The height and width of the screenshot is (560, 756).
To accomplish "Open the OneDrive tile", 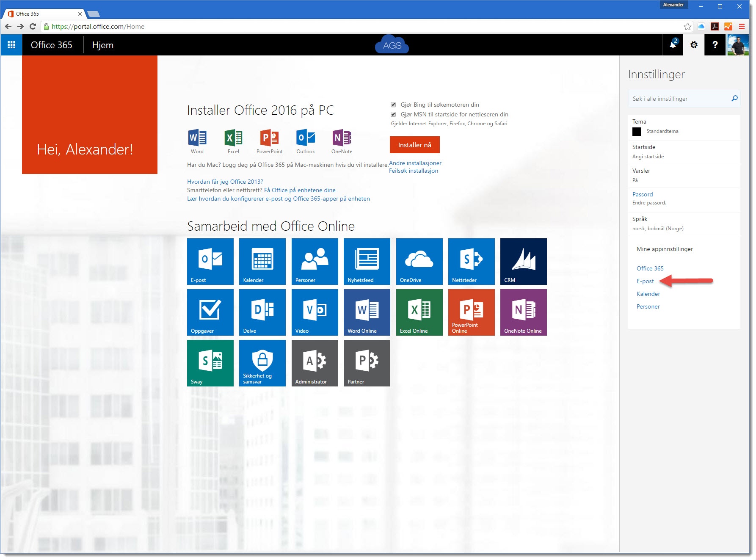I will tap(419, 262).
